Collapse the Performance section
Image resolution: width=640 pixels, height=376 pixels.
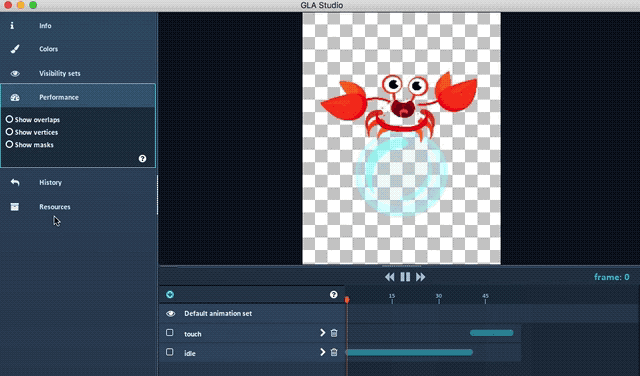(78, 97)
